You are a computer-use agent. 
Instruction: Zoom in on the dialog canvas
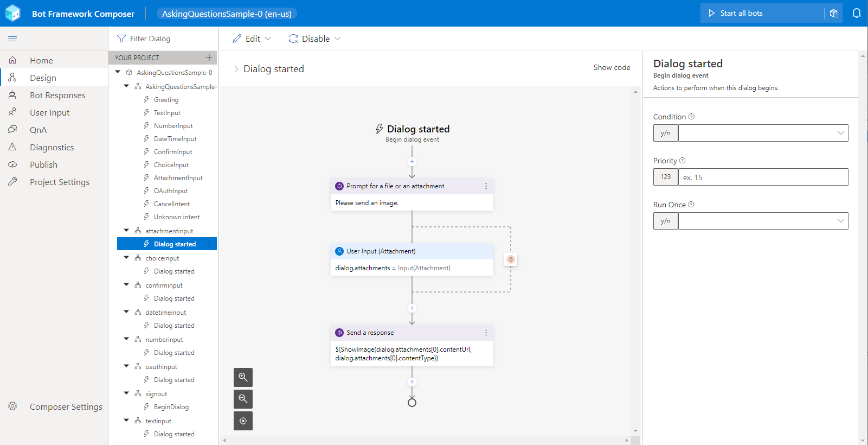(243, 377)
